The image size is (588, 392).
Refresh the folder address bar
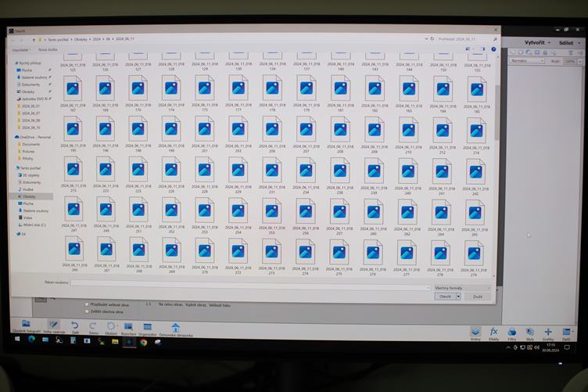tap(432, 38)
